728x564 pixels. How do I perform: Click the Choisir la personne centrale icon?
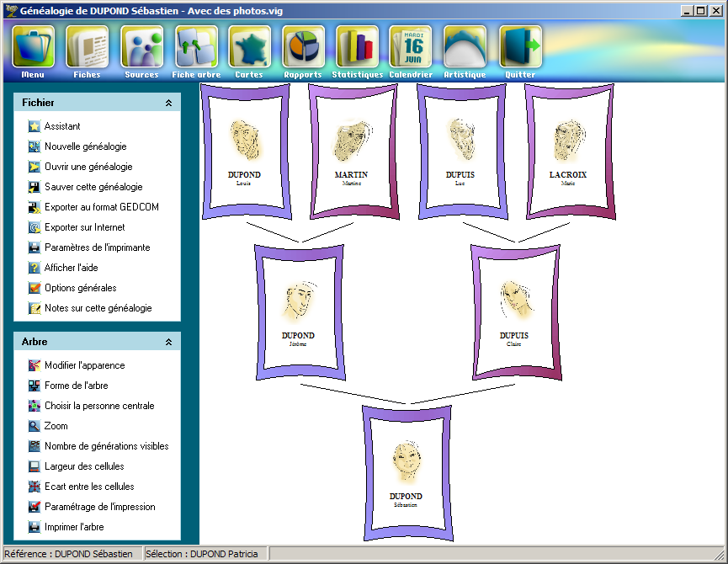34,406
